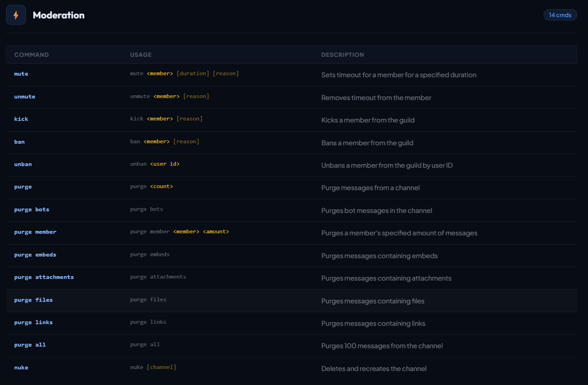The image size is (588, 385).
Task: Click the nuke [channel] usage text
Action: [153, 367]
